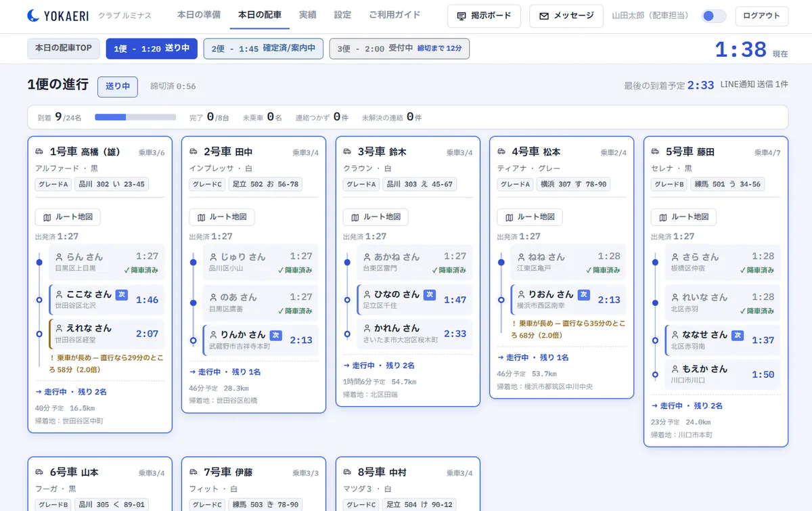Click the 次 badge next to ひなの さん

pyautogui.click(x=429, y=294)
